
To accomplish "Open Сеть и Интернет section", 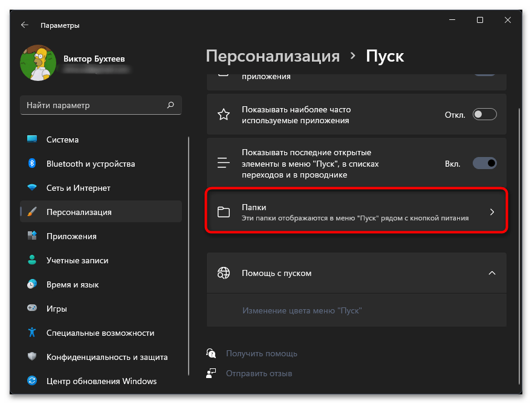I will click(x=101, y=188).
